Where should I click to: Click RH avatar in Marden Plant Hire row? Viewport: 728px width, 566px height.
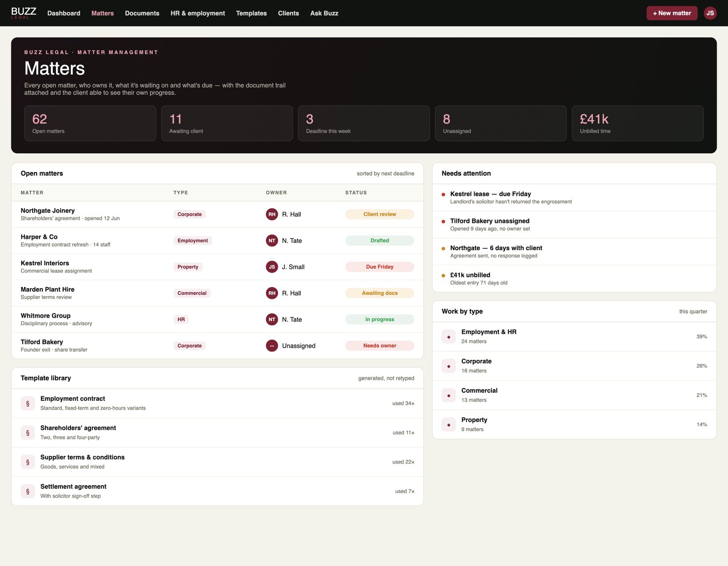[x=272, y=293]
